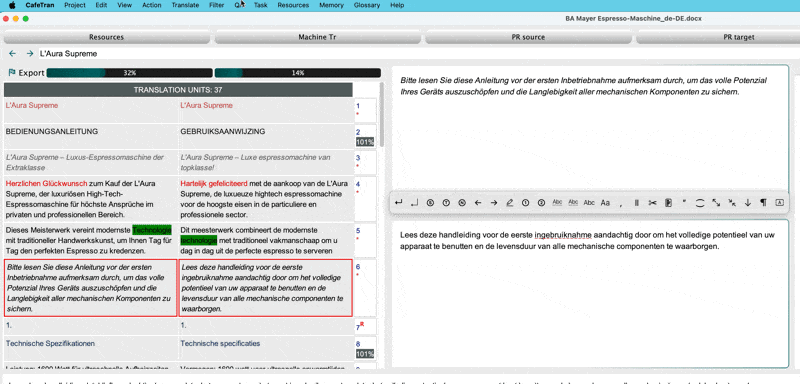800x384 pixels.
Task: Click the back arrow above Export
Action: pos(13,54)
